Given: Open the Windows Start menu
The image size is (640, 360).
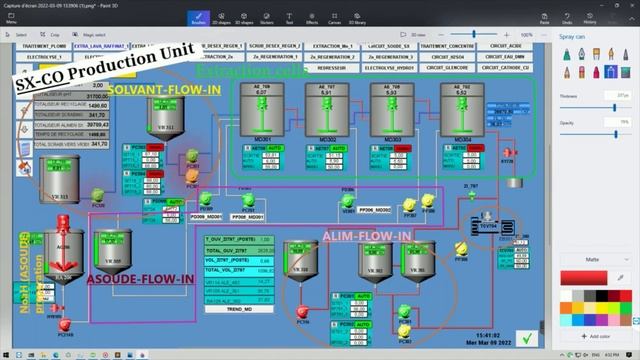Looking at the screenshot, I should 6,355.
